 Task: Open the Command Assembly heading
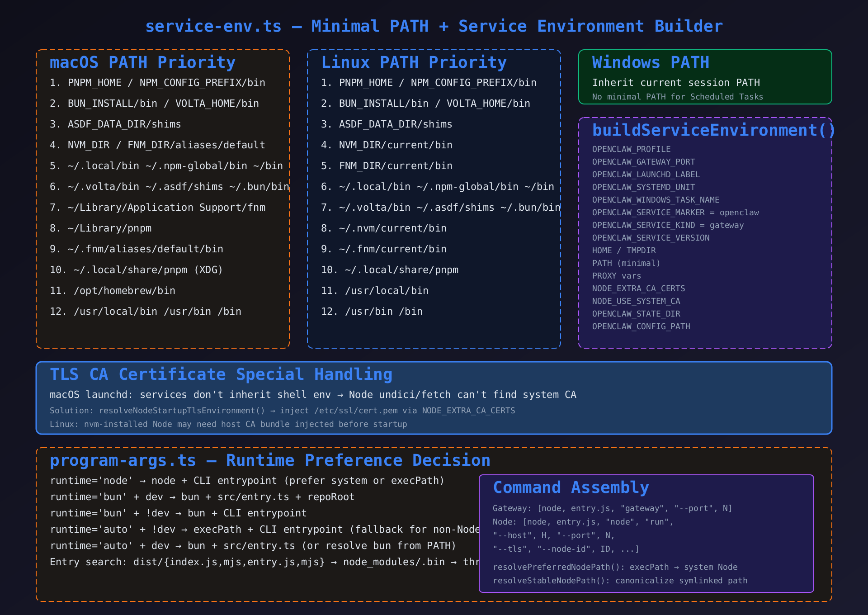coord(571,487)
